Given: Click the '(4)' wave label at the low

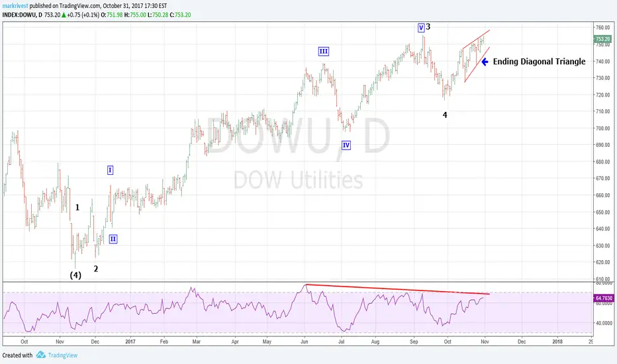Looking at the screenshot, I should 75,275.
